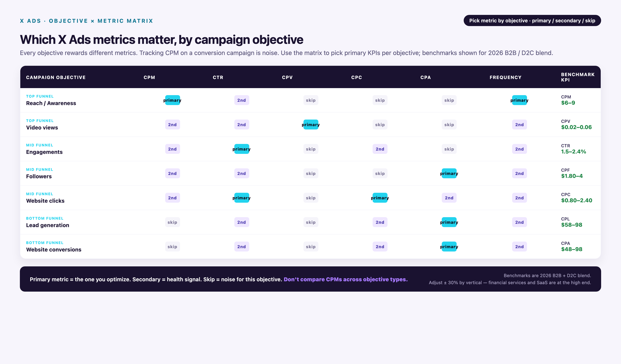Click the CPC column header

(x=357, y=77)
